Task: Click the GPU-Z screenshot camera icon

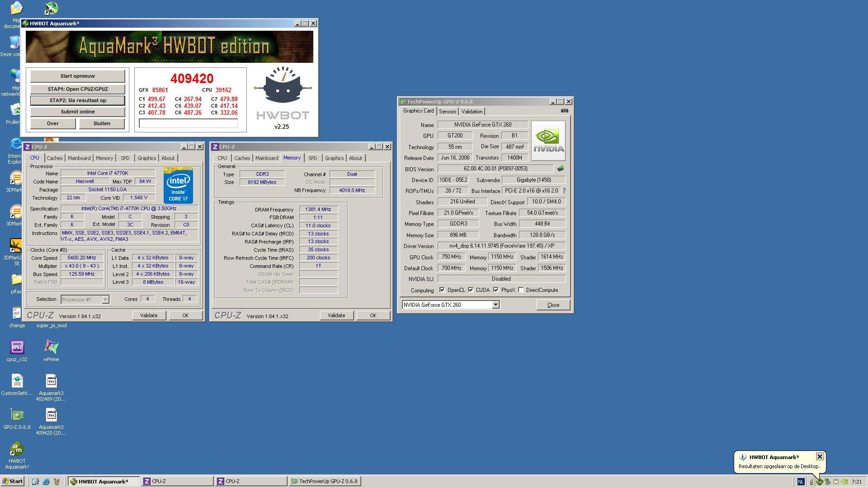Action: click(x=564, y=111)
